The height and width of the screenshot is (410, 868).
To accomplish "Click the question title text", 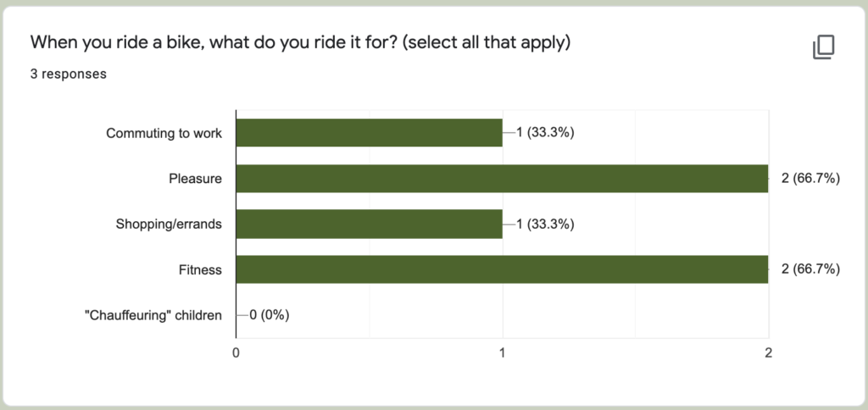I will (x=299, y=42).
